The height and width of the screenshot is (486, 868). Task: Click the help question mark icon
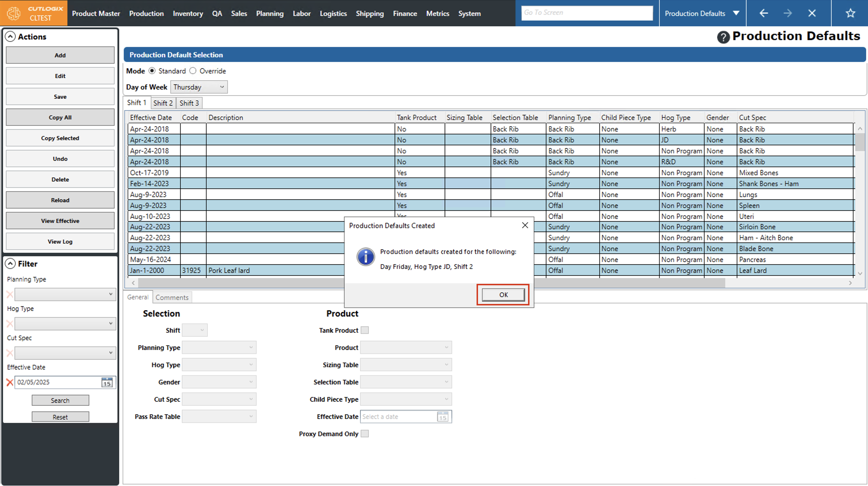pyautogui.click(x=723, y=37)
